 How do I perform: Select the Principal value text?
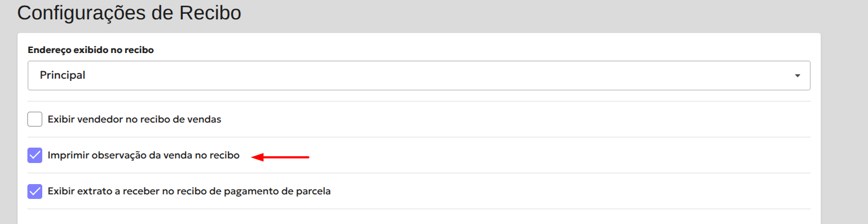pyautogui.click(x=62, y=75)
